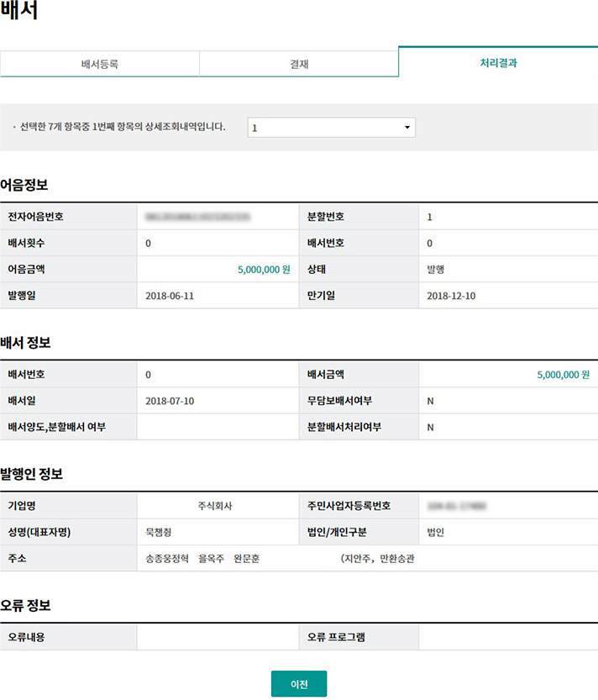Switch to the 배서등록 tab
This screenshot has height=700, width=598.
point(99,64)
